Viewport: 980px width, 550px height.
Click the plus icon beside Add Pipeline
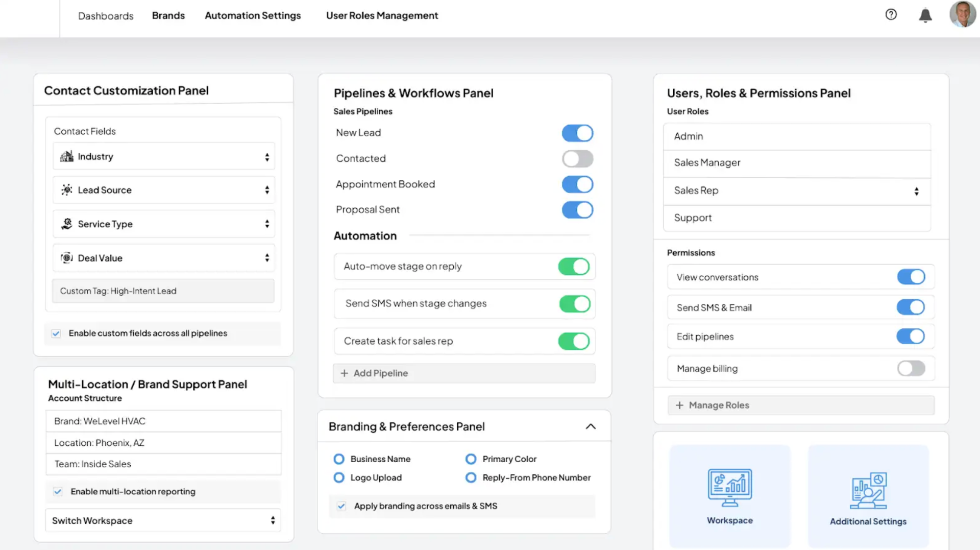pyautogui.click(x=345, y=373)
